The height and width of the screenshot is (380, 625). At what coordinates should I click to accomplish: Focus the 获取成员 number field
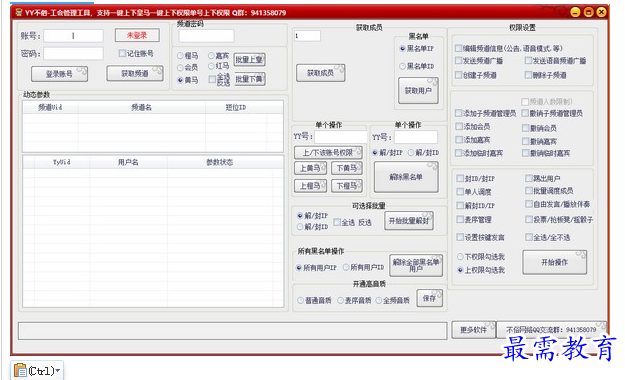307,36
